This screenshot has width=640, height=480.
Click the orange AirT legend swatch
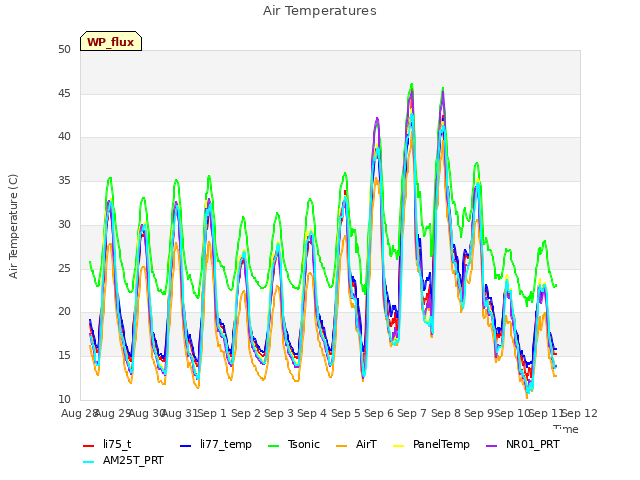pos(342,445)
